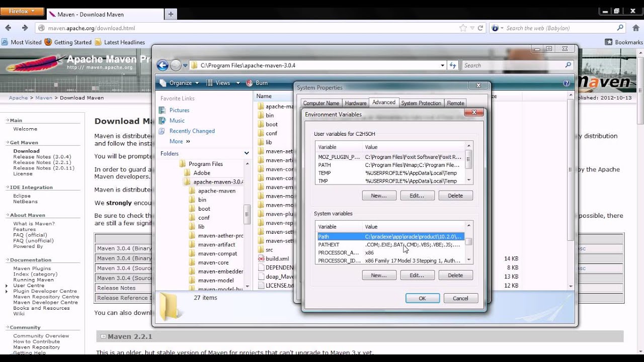This screenshot has height=362, width=644.
Task: Switch to System Protection tab
Action: [421, 103]
